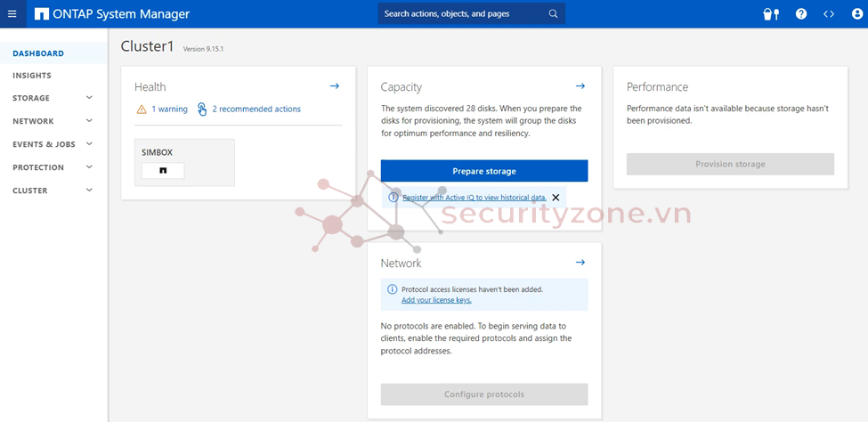Focus the search actions and objects field
Viewport: 868px width, 422px height.
pos(463,14)
